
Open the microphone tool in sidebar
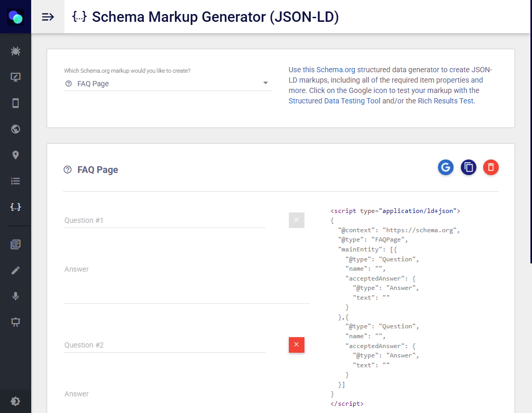(16, 296)
